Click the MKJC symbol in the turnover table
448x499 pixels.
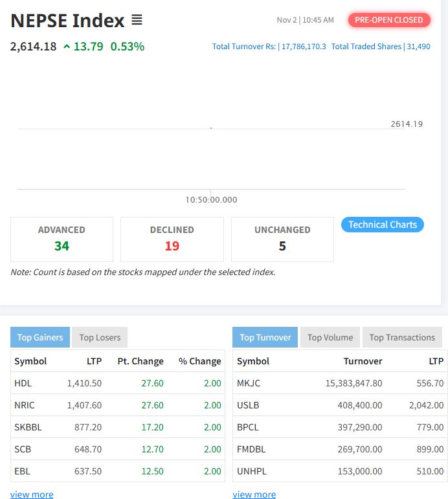tap(249, 383)
